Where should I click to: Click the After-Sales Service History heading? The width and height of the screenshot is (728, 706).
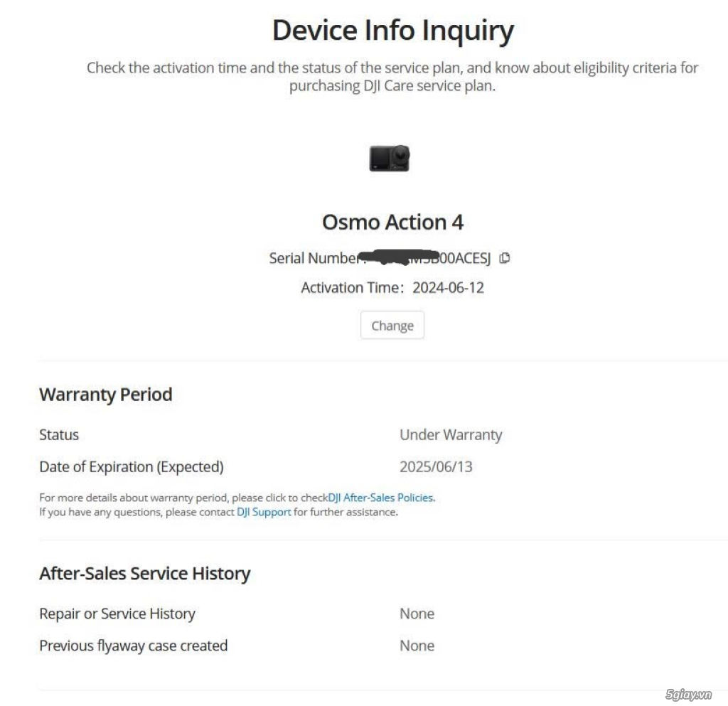(x=145, y=573)
